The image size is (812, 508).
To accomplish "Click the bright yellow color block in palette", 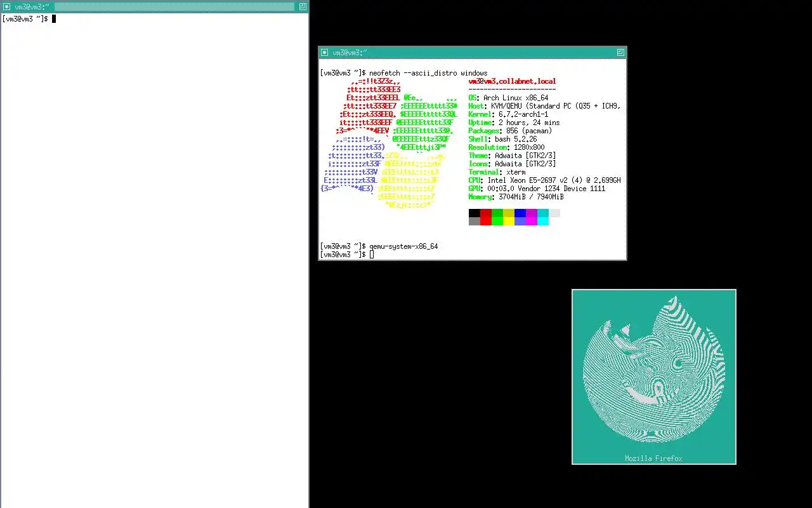I will pos(509,222).
